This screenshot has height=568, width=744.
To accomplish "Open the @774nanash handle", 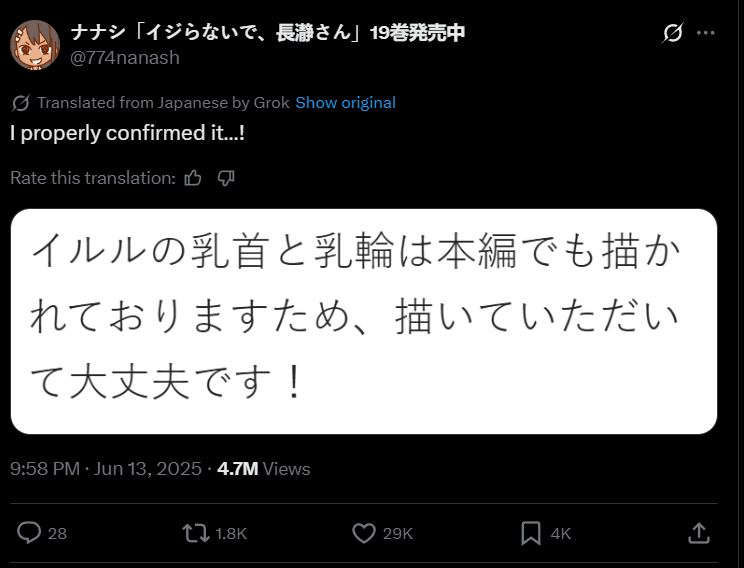I will click(x=125, y=57).
